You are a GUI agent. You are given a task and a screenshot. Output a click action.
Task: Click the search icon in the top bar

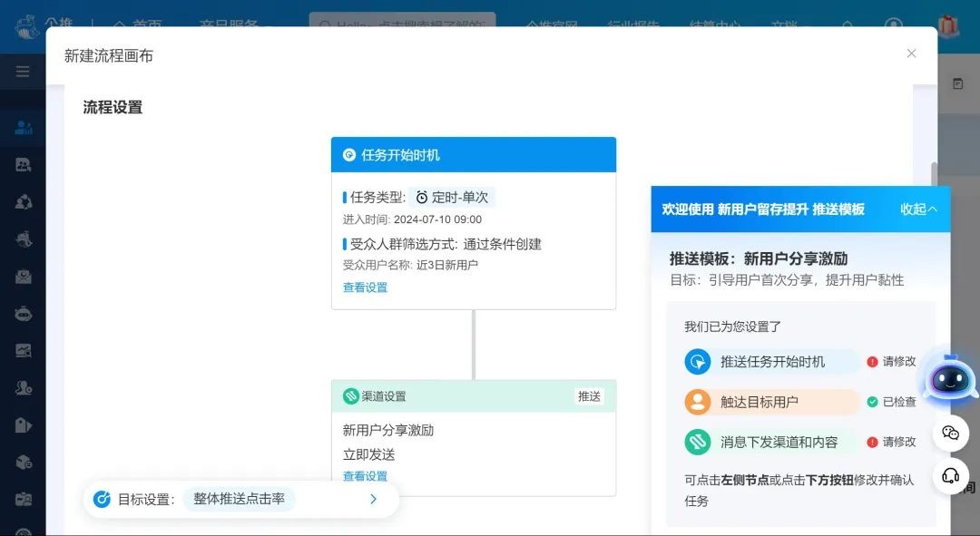click(x=848, y=25)
